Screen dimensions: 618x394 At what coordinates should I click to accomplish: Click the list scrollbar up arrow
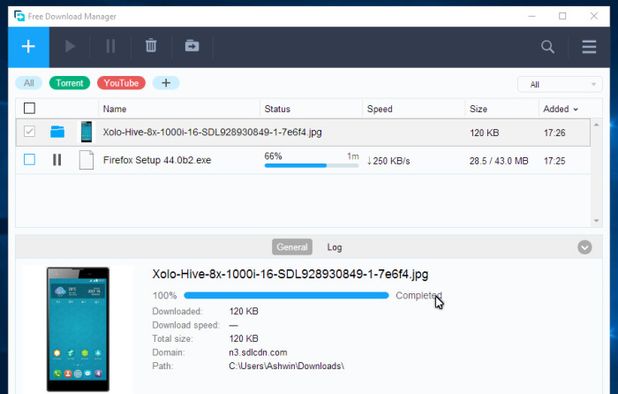pyautogui.click(x=596, y=125)
